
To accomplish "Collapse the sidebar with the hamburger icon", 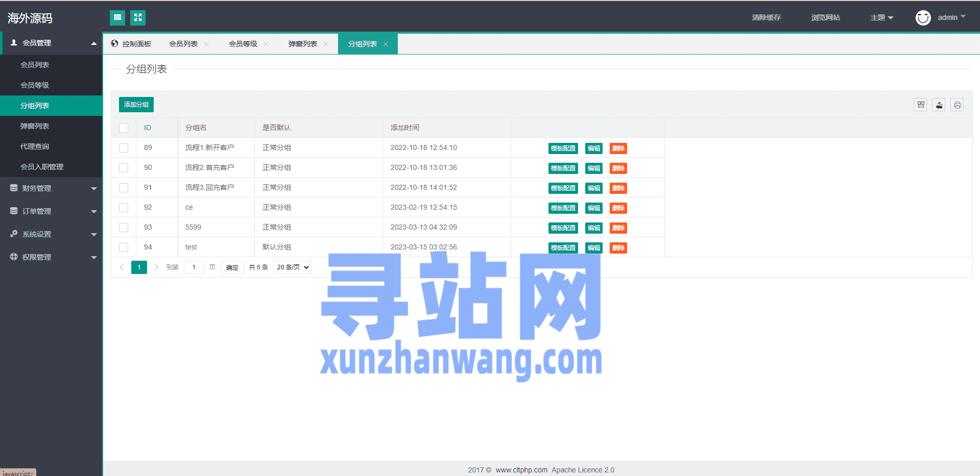I will pos(117,18).
